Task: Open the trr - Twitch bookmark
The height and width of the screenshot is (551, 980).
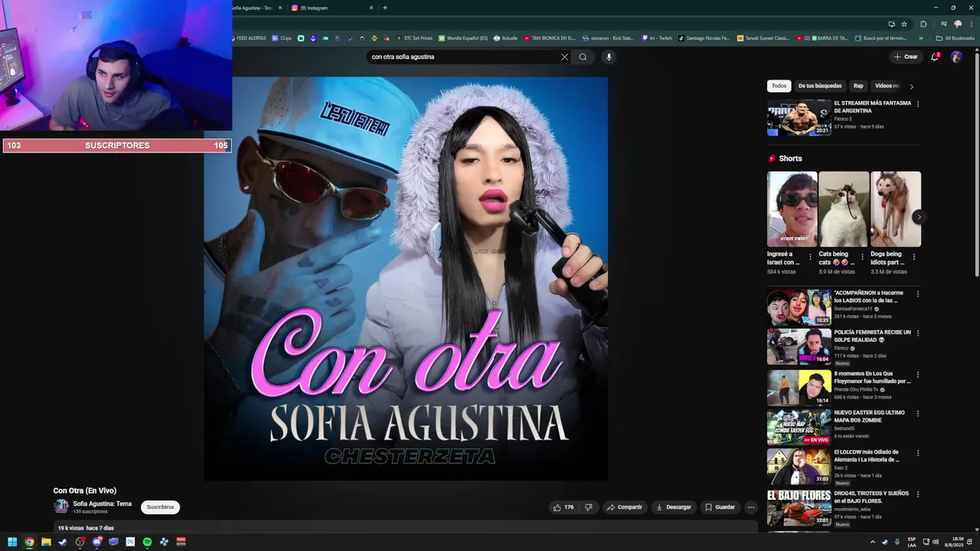Action: point(657,38)
